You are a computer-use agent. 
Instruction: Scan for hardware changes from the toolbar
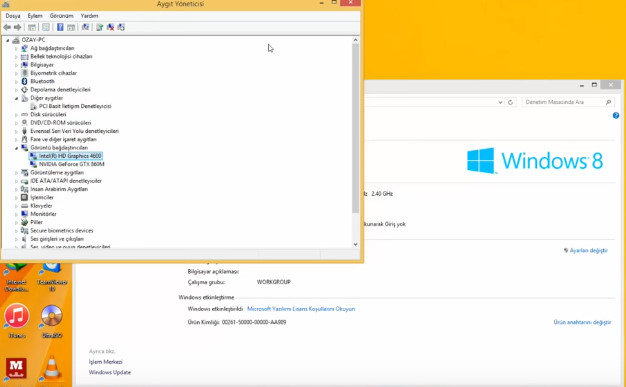tap(85, 27)
